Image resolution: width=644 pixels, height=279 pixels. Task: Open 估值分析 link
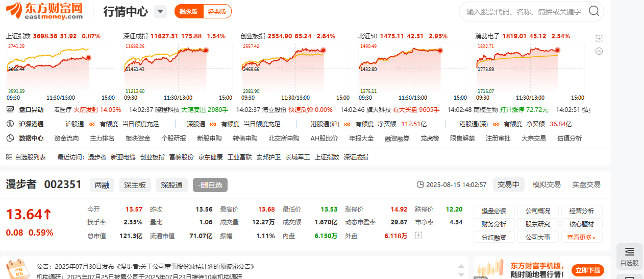pos(569,138)
